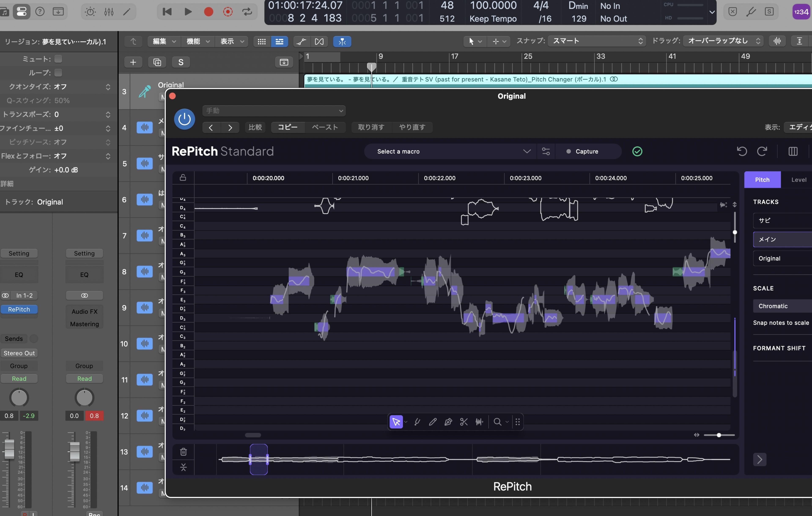Click the lock icon above the pitch keys

(183, 177)
